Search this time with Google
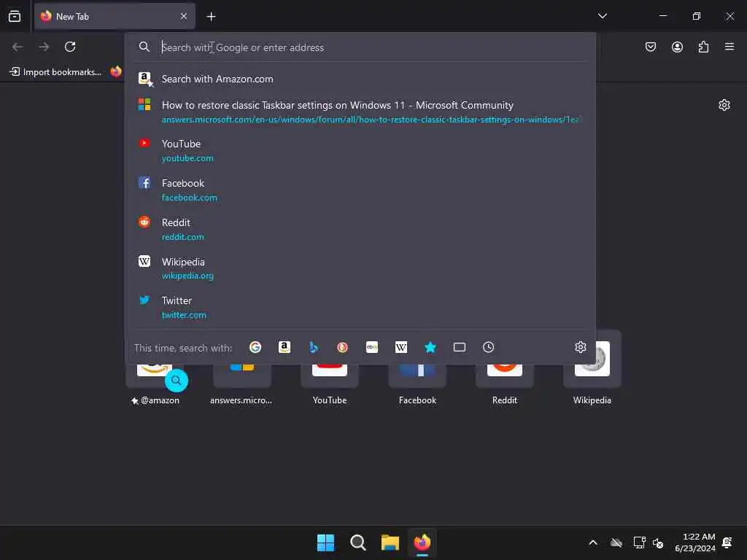747x560 pixels. tap(255, 347)
